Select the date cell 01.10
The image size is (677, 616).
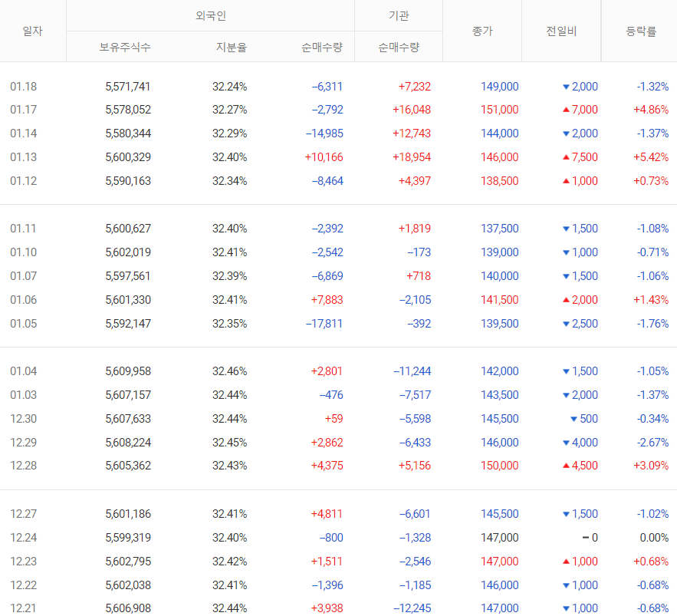click(x=23, y=252)
